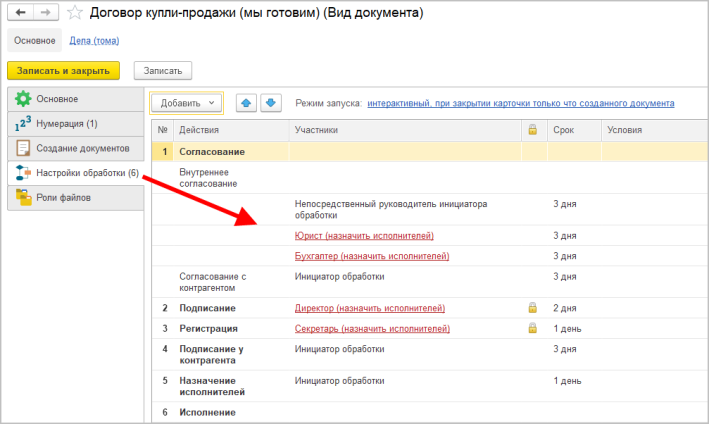Move selected row up with blue arrow

(246, 103)
